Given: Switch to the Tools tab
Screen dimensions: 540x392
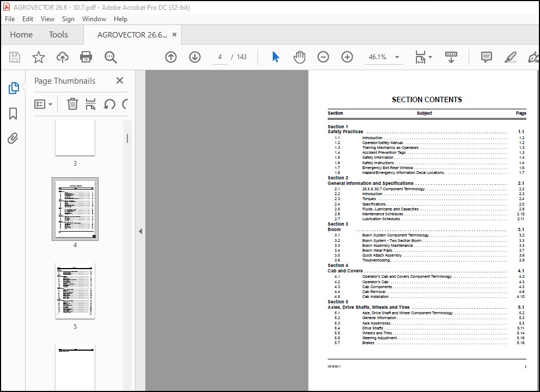Looking at the screenshot, I should pyautogui.click(x=58, y=35).
